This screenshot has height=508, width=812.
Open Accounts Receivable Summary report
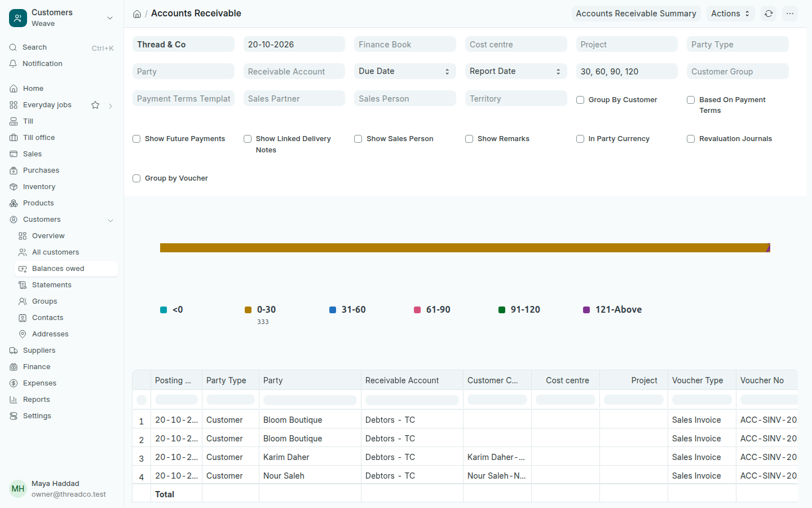pos(636,14)
